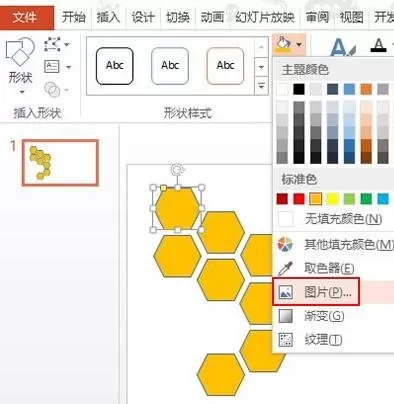Choose white theme color swatch
Screen dimensions: 394x404
coord(282,89)
